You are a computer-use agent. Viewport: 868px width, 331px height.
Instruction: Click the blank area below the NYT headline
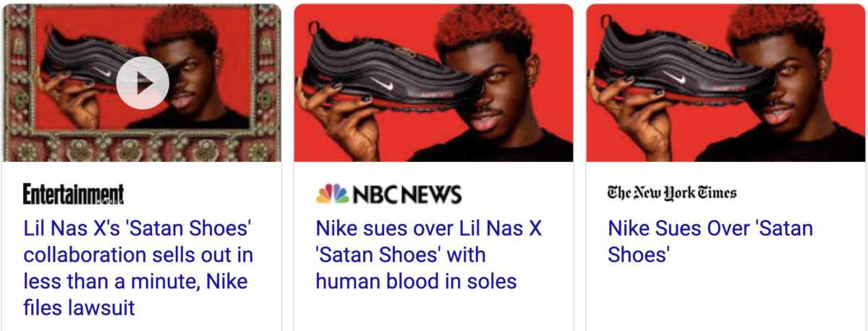coord(725,300)
